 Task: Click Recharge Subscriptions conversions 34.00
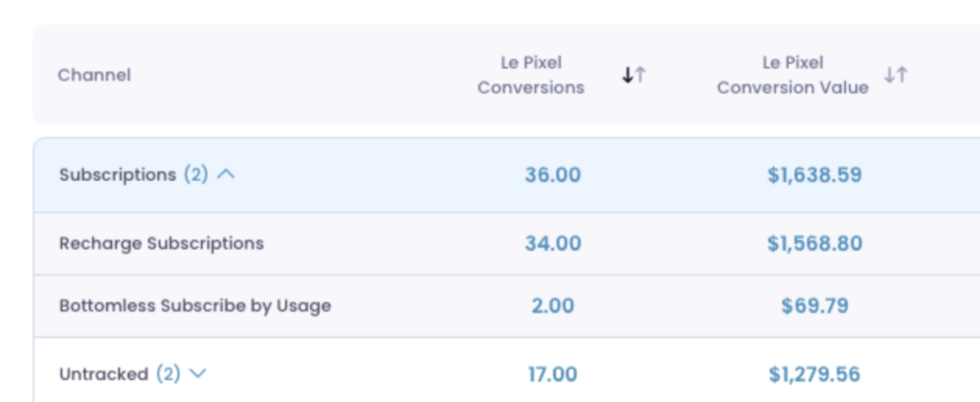552,243
